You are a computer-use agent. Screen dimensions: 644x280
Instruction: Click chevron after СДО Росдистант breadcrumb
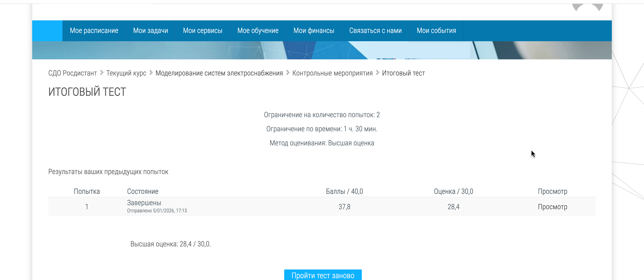click(102, 73)
